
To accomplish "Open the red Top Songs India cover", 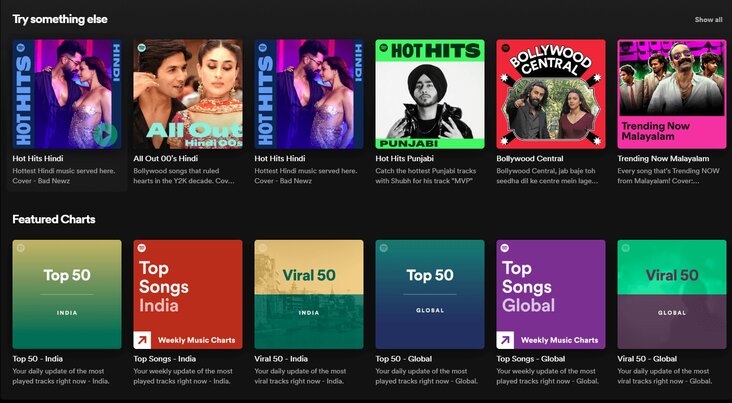I will click(x=188, y=294).
